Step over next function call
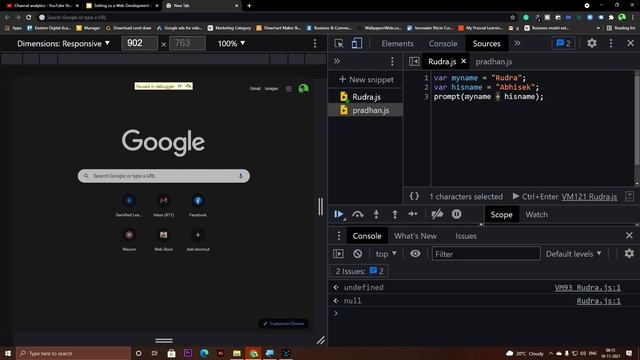 point(358,214)
